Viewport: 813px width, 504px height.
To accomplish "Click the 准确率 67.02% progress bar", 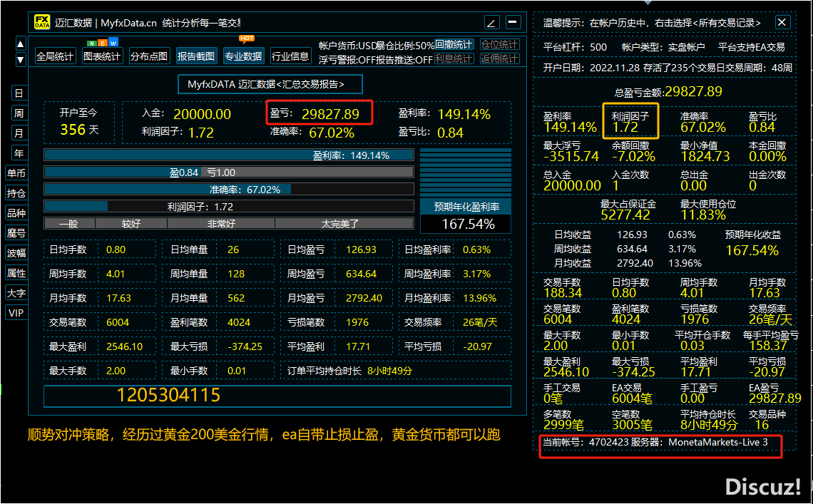I will [229, 189].
